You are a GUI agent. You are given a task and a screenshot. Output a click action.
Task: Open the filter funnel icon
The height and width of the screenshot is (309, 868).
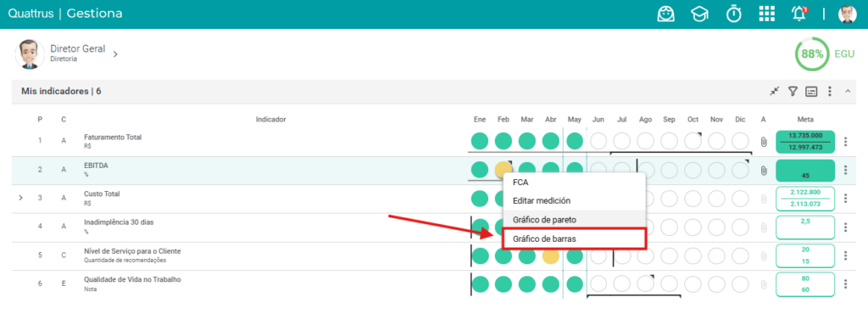click(x=793, y=91)
